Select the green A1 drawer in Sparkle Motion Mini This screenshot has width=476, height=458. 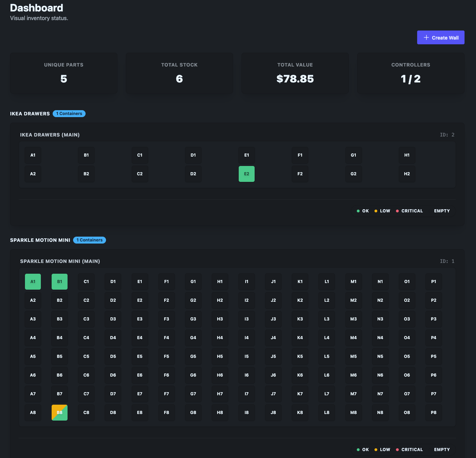[33, 281]
